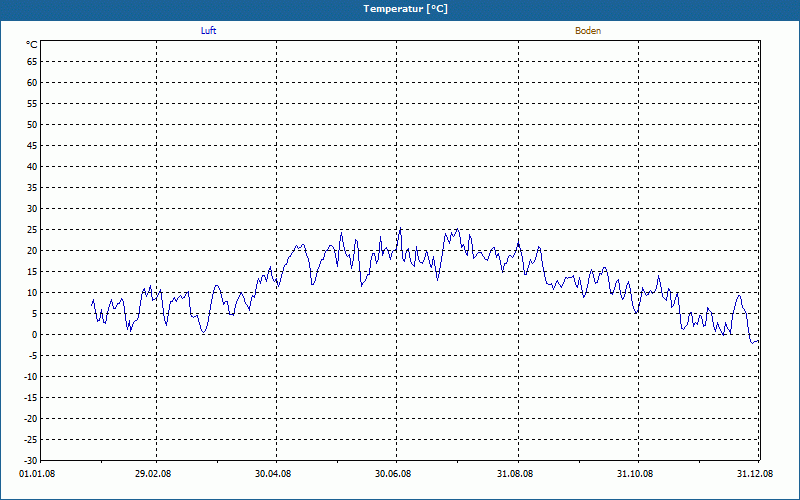Click the 50 value on temperature axis
This screenshot has height=500, width=800.
click(x=32, y=124)
